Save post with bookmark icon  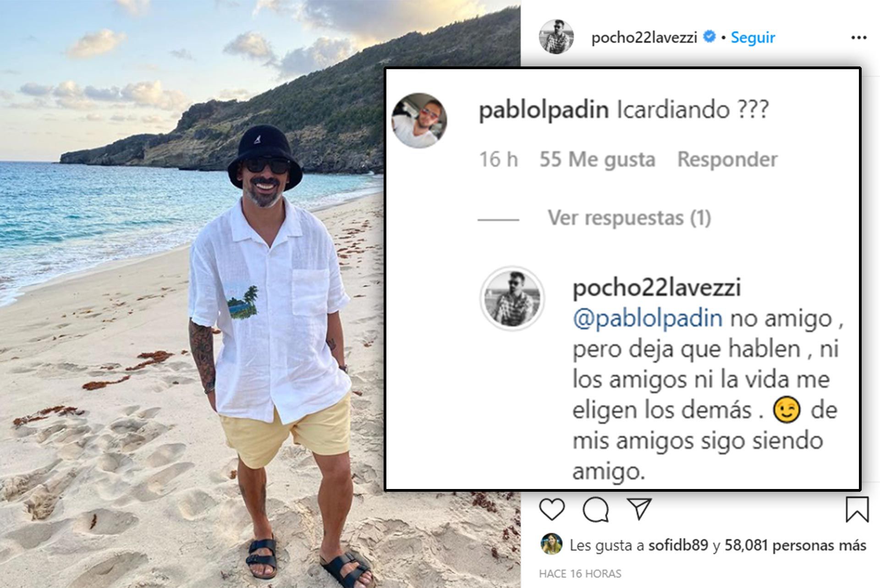[x=857, y=509]
